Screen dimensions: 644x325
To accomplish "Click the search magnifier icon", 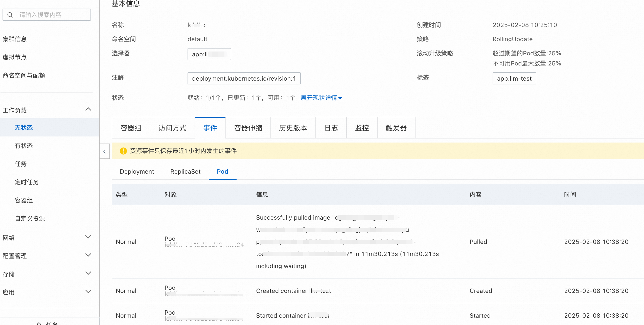I will point(10,15).
